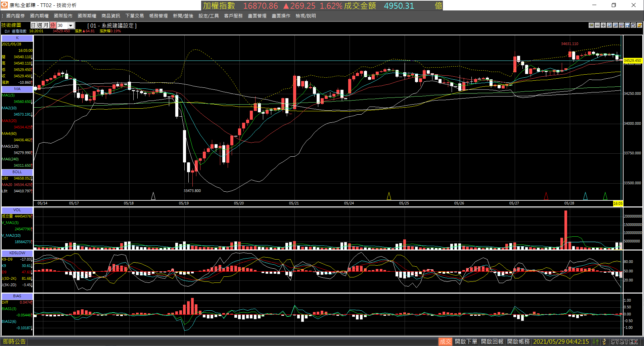Open the 設定/工具 menu
This screenshot has width=644, height=346.
[209, 16]
